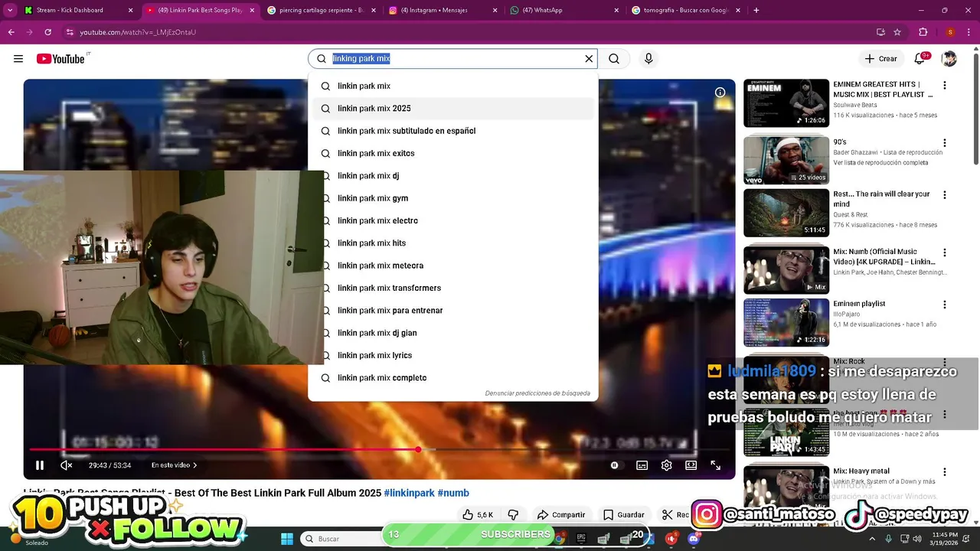The height and width of the screenshot is (551, 980).
Task: Go to the YouTube home logo
Action: tap(60, 59)
